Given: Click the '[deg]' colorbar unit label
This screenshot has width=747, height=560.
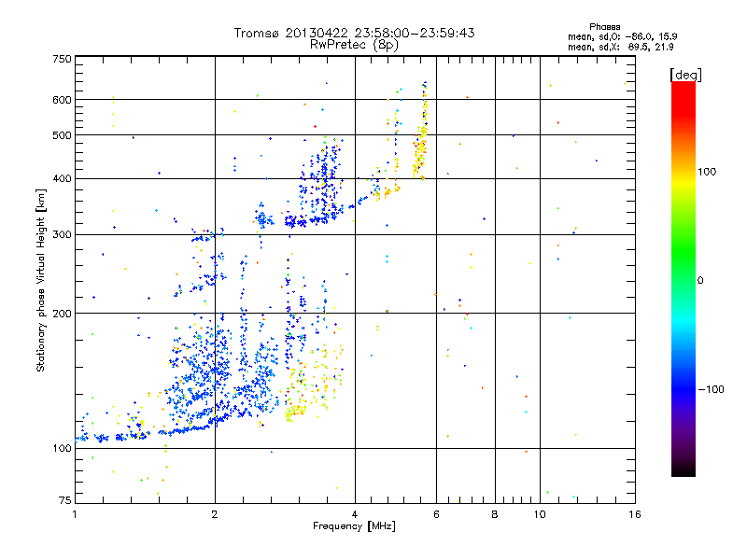Looking at the screenshot, I should tap(685, 75).
